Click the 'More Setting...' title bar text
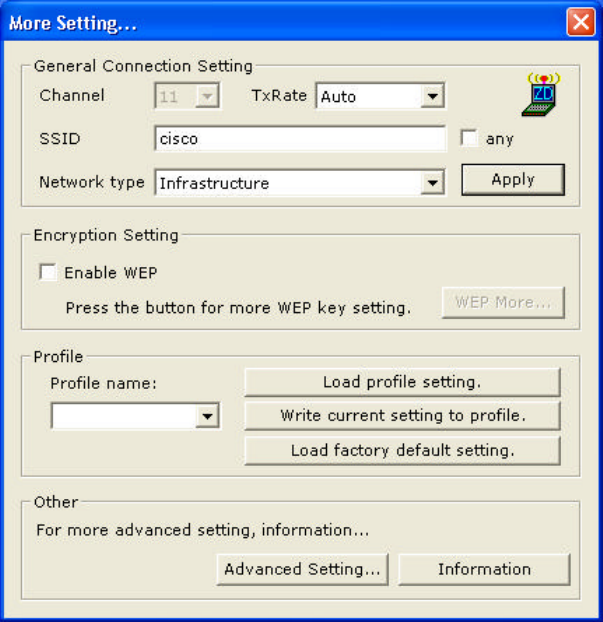The width and height of the screenshot is (603, 622). pyautogui.click(x=73, y=23)
